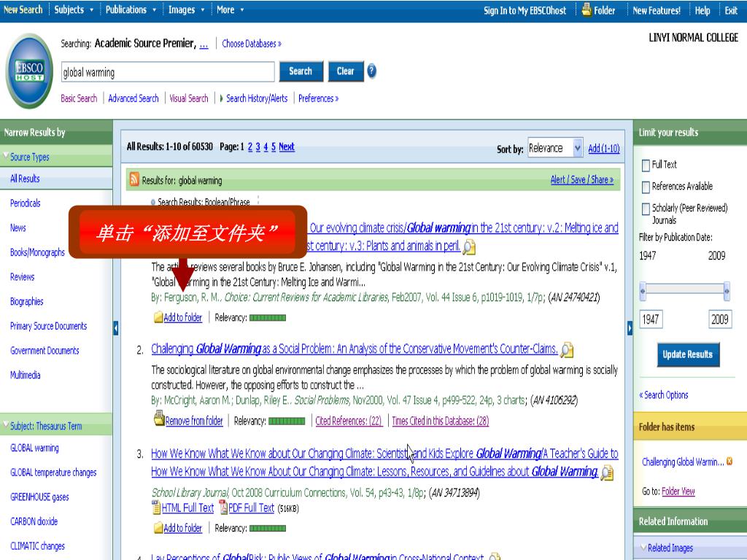Check Scholarly (Peer Reviewed) Journals
Viewport: 747px width, 560px height.
pos(646,209)
